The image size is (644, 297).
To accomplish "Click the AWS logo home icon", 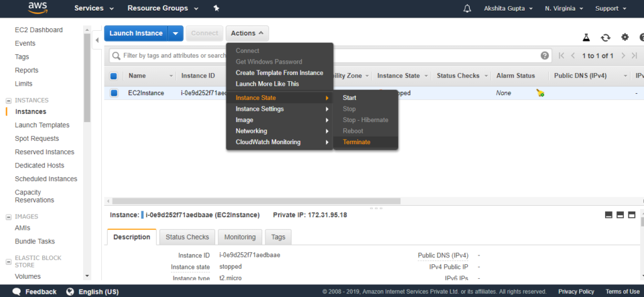I will click(x=38, y=8).
